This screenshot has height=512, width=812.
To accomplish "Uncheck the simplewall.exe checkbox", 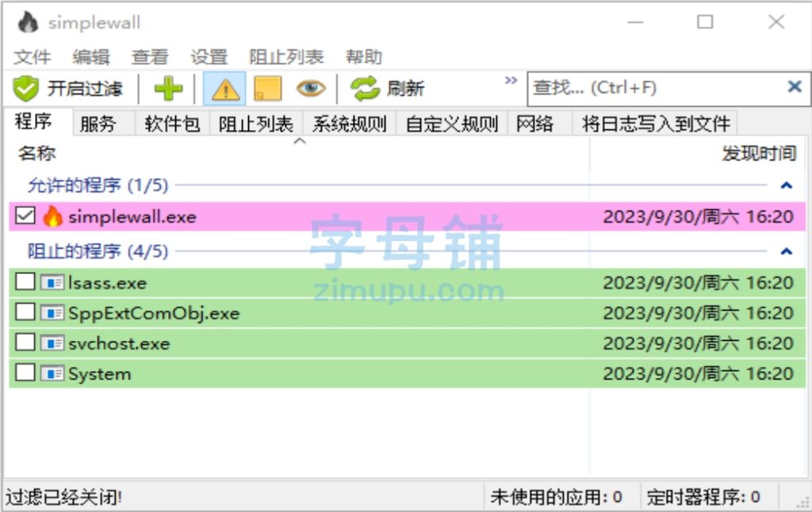I will click(25, 216).
